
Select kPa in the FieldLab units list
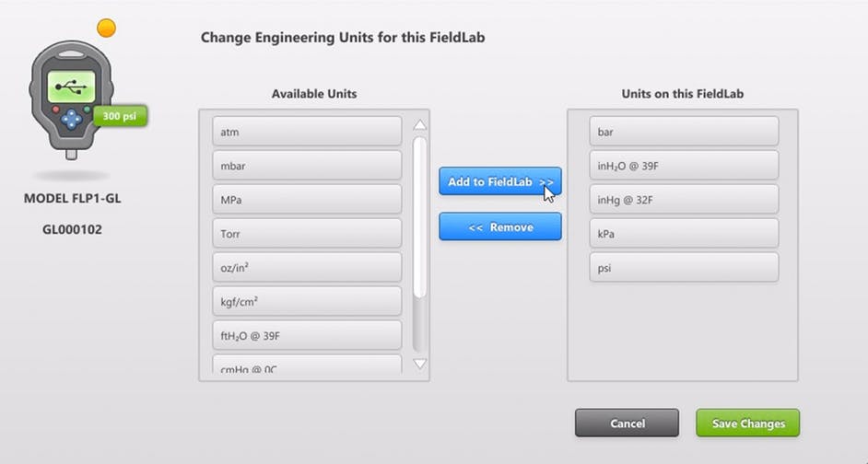tap(685, 234)
